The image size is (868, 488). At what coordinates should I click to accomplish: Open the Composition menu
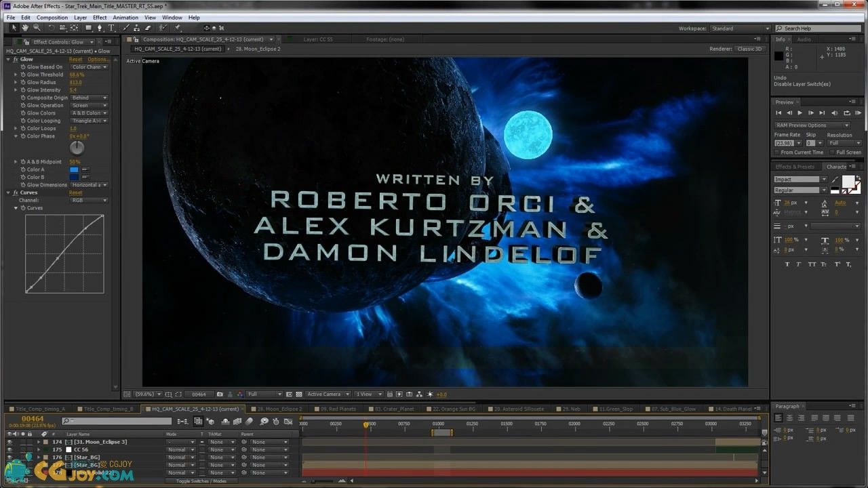tap(52, 18)
